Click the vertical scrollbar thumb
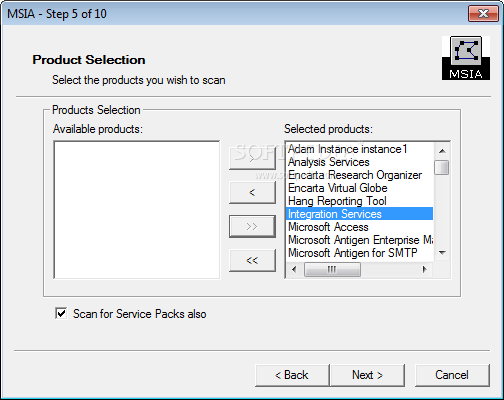This screenshot has width=504, height=400. tap(442, 167)
